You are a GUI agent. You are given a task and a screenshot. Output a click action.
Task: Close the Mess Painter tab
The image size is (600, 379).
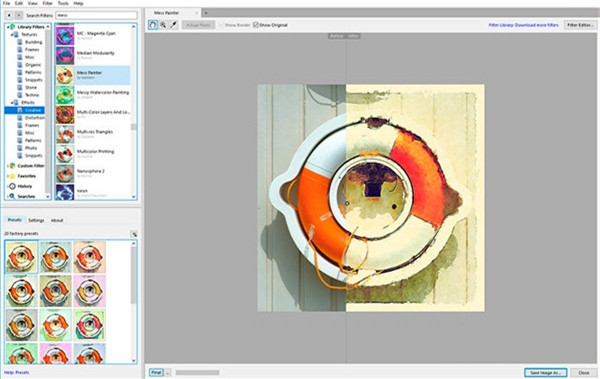pos(197,13)
